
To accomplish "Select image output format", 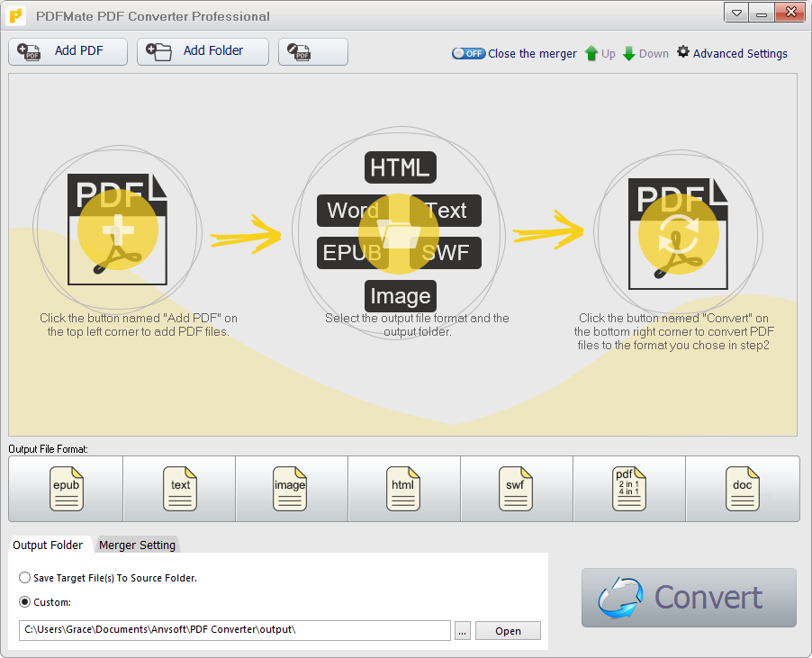I will coord(292,489).
